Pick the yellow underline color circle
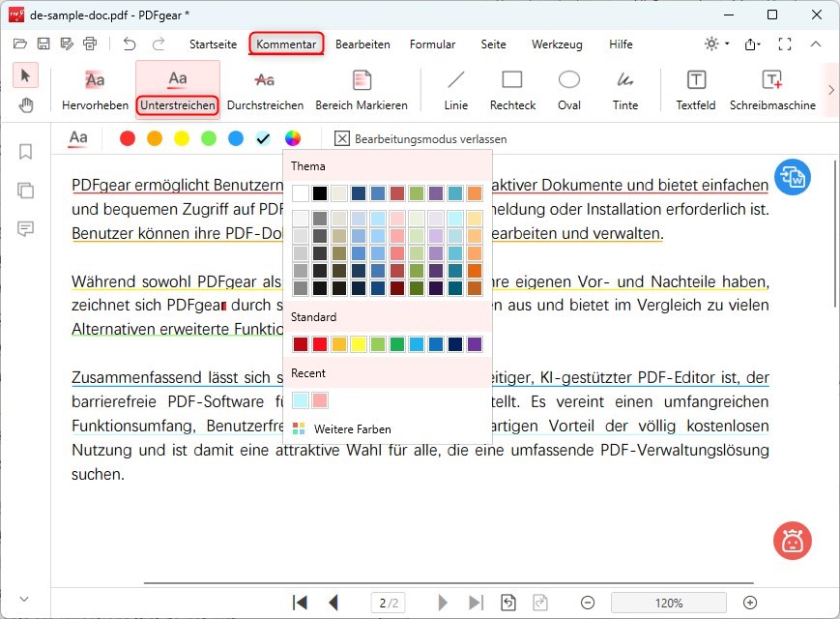The image size is (840, 619). tap(182, 138)
